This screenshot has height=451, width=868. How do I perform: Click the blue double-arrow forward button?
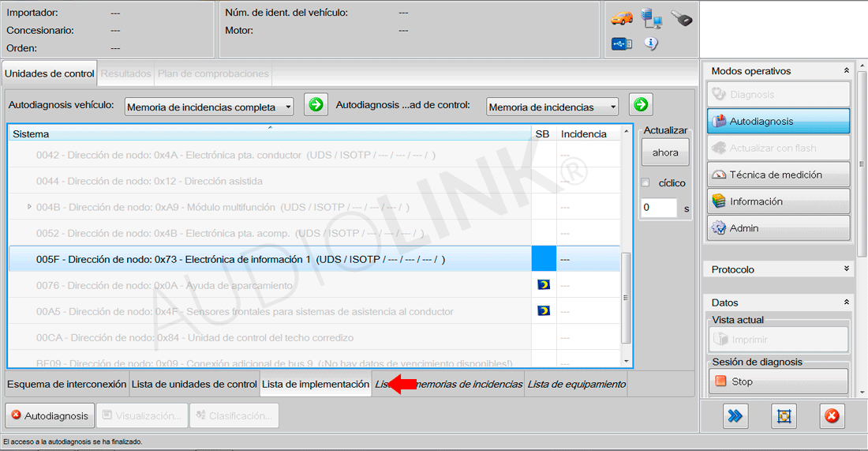coord(735,415)
